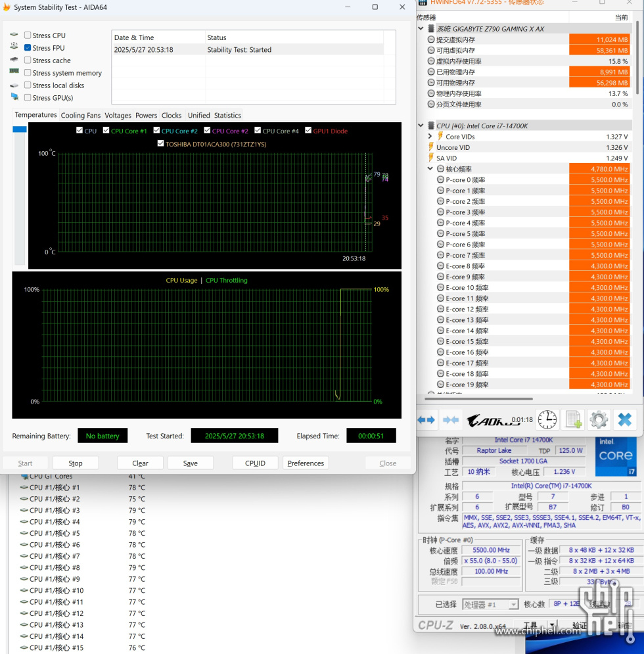Image resolution: width=644 pixels, height=654 pixels.
Task: Click the icon beside Stress cache
Action: 14,59
